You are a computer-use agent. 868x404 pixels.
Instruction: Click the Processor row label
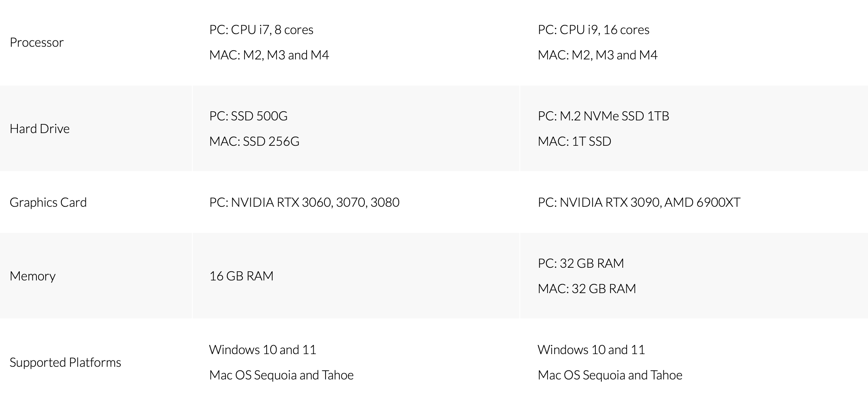[36, 42]
